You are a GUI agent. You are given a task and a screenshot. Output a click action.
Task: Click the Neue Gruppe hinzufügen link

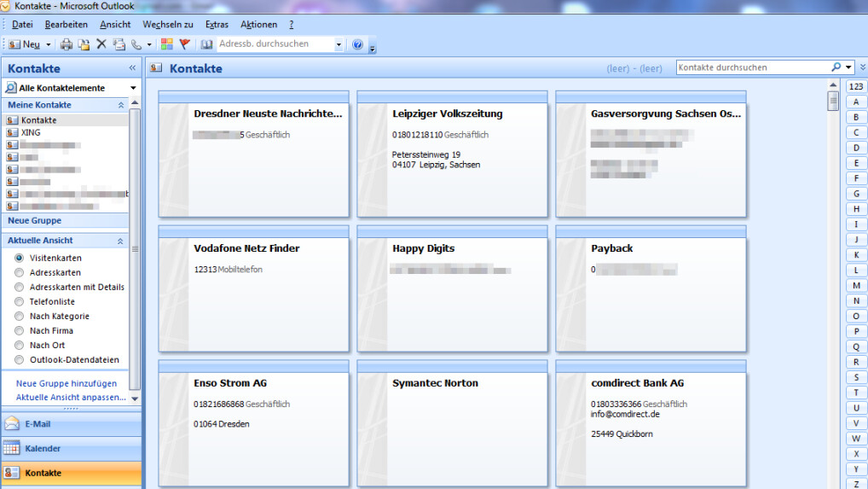coord(67,383)
